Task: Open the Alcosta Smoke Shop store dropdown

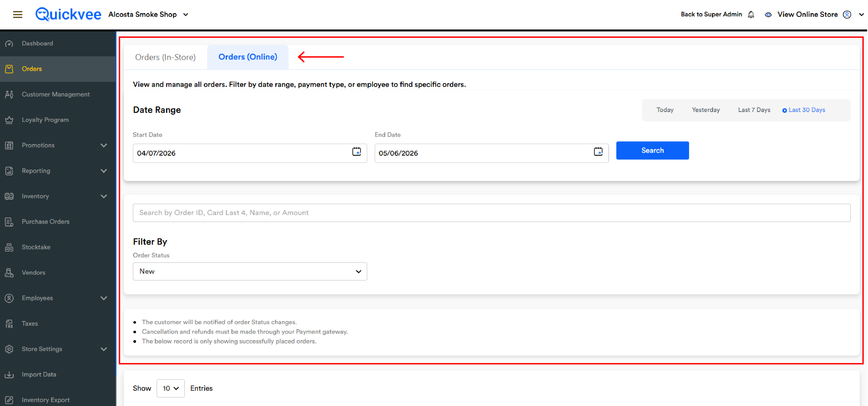Action: 148,14
